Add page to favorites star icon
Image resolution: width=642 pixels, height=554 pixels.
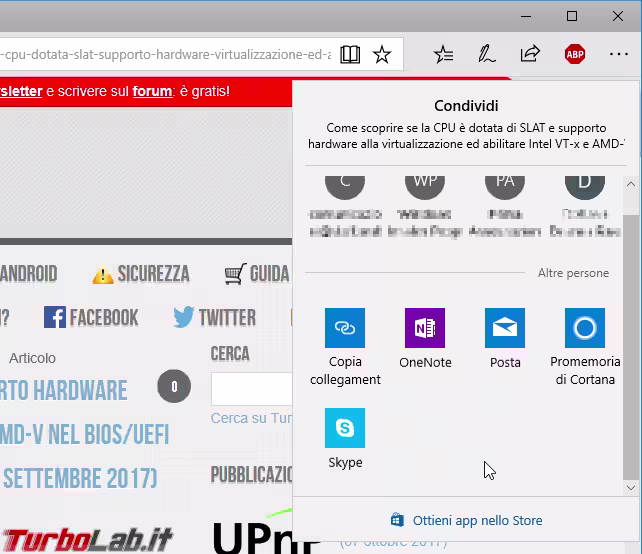click(382, 54)
